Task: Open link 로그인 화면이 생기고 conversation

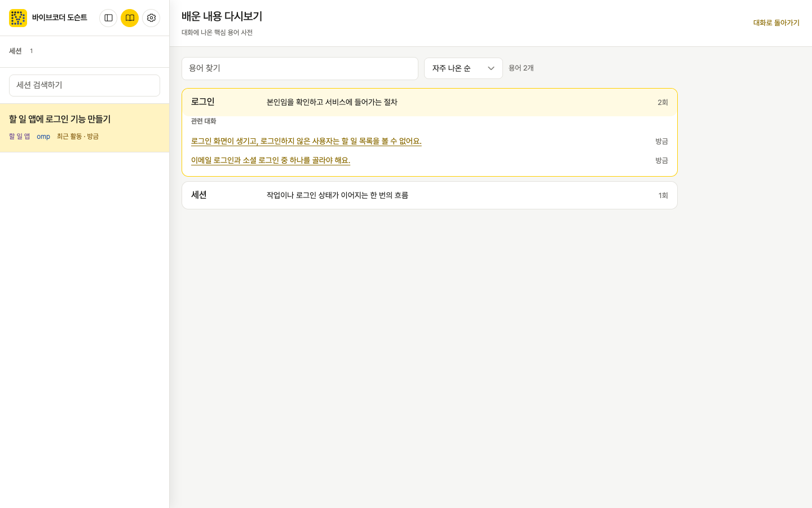Action: 306,141
